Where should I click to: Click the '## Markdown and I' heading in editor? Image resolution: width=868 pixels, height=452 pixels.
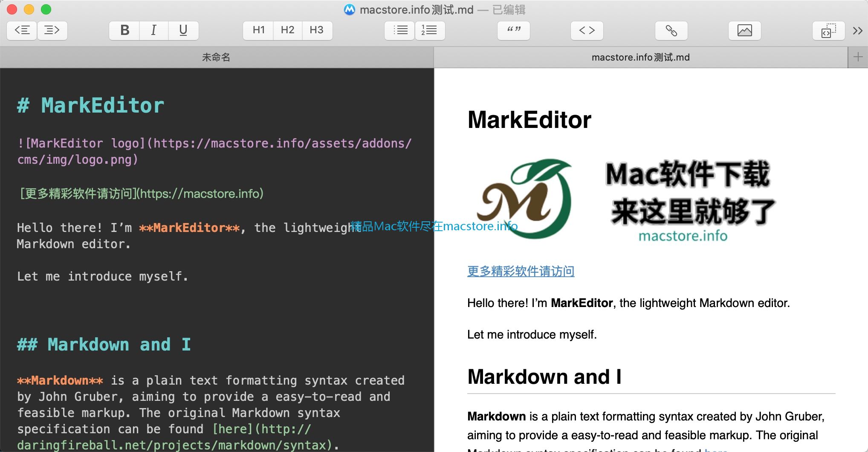coord(104,345)
